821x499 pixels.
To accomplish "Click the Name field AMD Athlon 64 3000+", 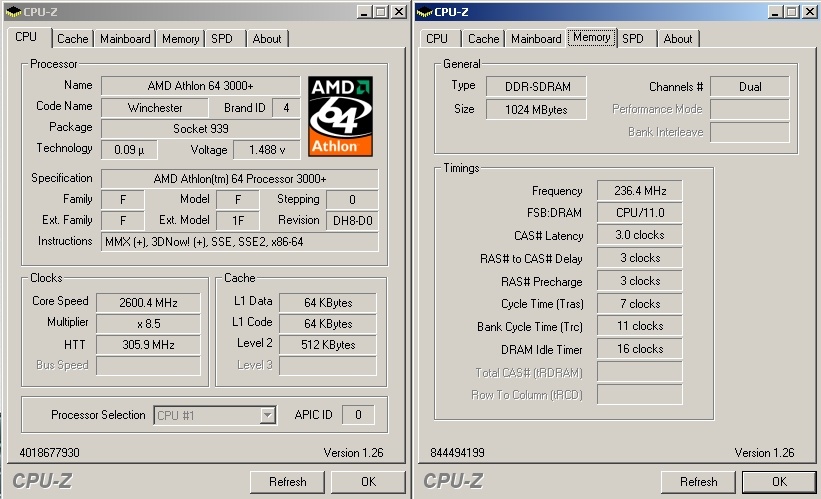I will (201, 86).
